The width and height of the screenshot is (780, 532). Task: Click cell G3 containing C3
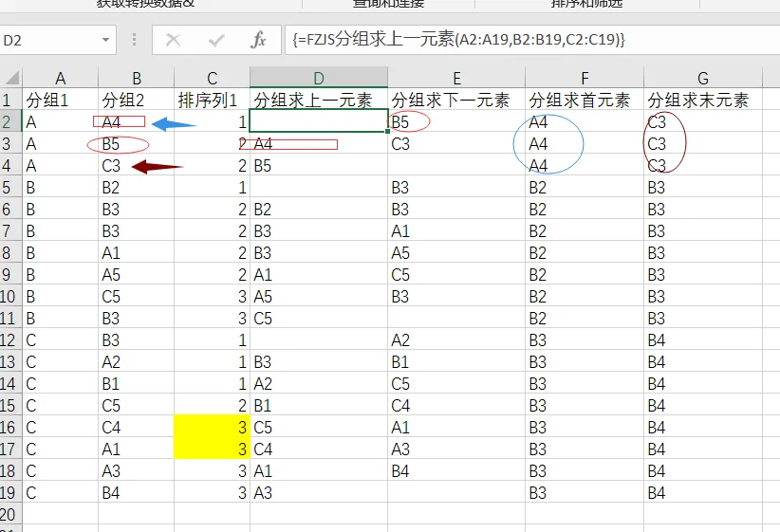pos(703,144)
